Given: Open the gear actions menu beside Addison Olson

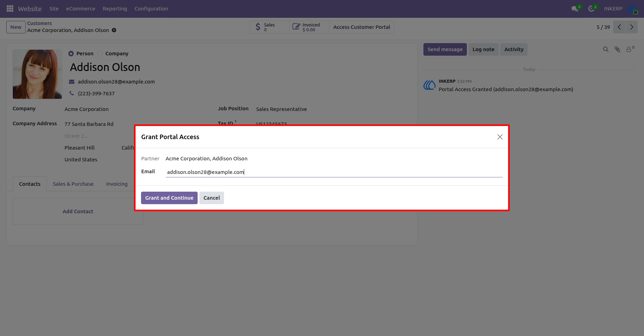Looking at the screenshot, I should click(x=114, y=30).
